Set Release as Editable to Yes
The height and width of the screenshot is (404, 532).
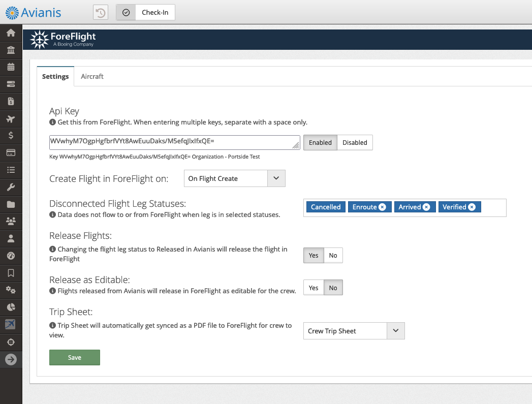(314, 288)
